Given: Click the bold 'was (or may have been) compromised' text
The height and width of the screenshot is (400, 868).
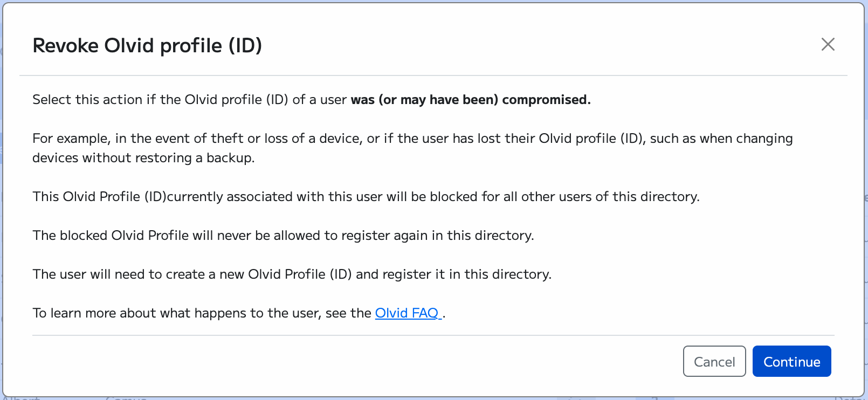Looking at the screenshot, I should pos(470,100).
